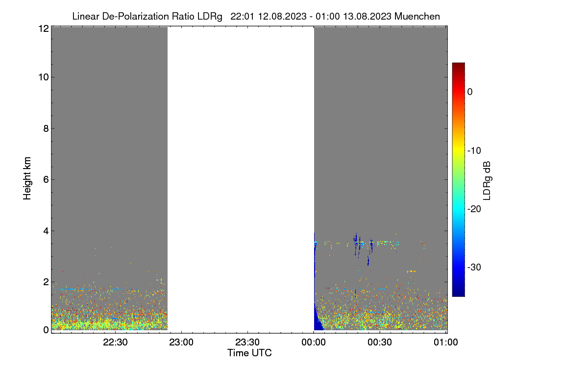Click the 'LDRg dB' colorbar title
The width and height of the screenshot is (588, 392).
pyautogui.click(x=487, y=181)
